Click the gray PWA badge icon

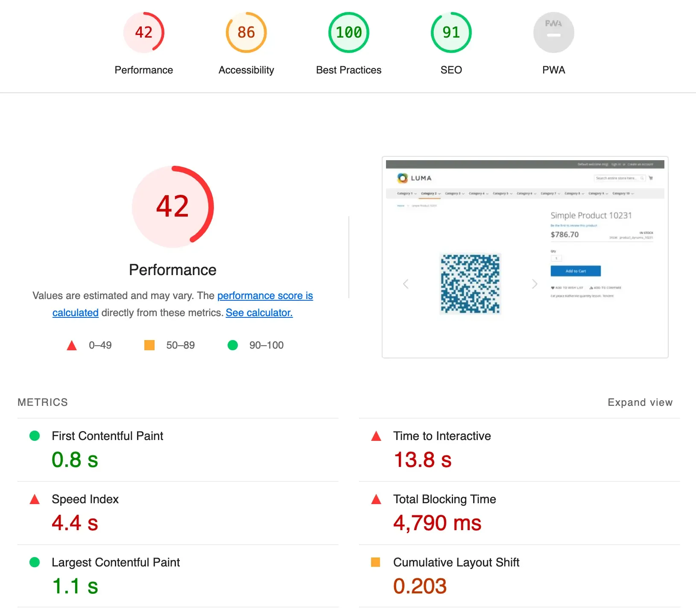click(553, 32)
